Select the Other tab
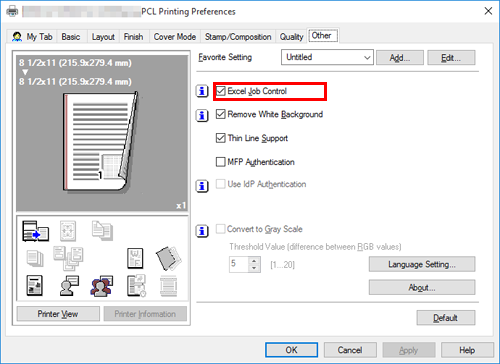 pos(322,35)
